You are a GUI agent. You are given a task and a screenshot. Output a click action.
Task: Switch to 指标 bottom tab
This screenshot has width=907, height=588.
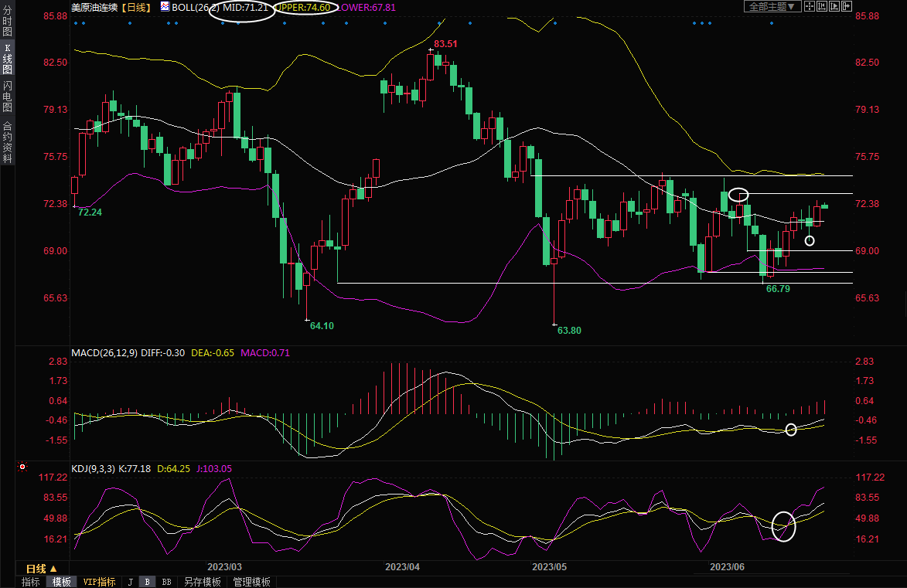tap(31, 582)
